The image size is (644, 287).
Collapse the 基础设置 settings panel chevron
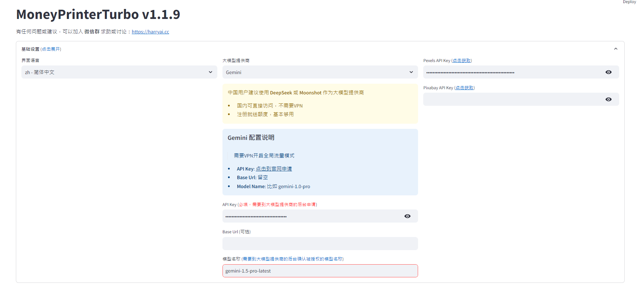tap(616, 49)
